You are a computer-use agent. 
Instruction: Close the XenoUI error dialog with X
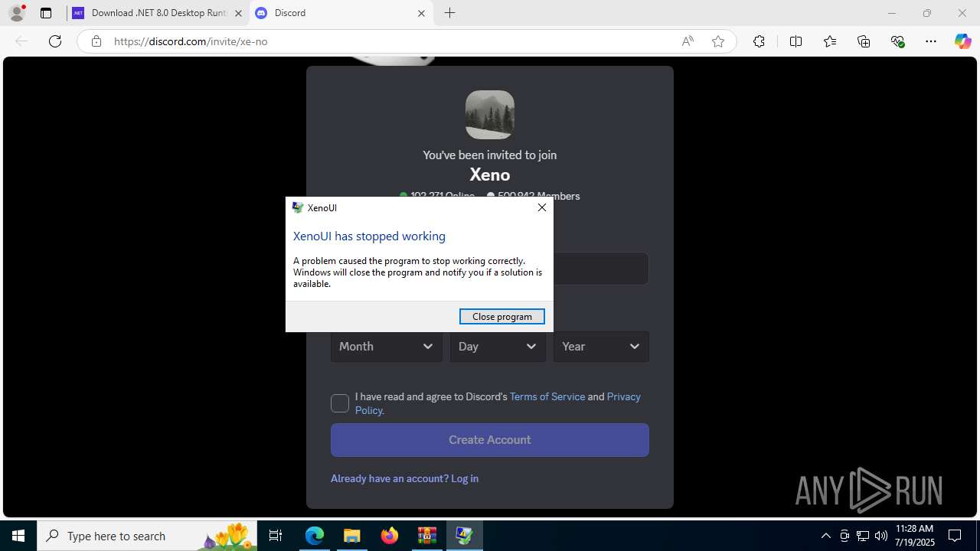(x=542, y=207)
